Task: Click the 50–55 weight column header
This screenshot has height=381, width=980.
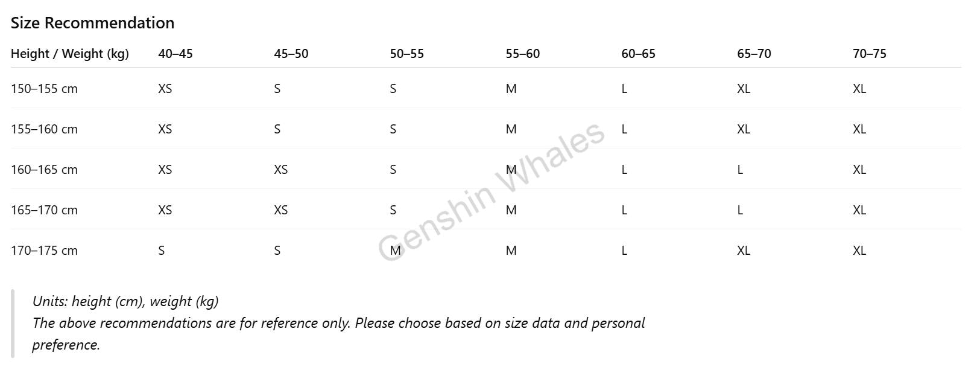Action: [407, 54]
